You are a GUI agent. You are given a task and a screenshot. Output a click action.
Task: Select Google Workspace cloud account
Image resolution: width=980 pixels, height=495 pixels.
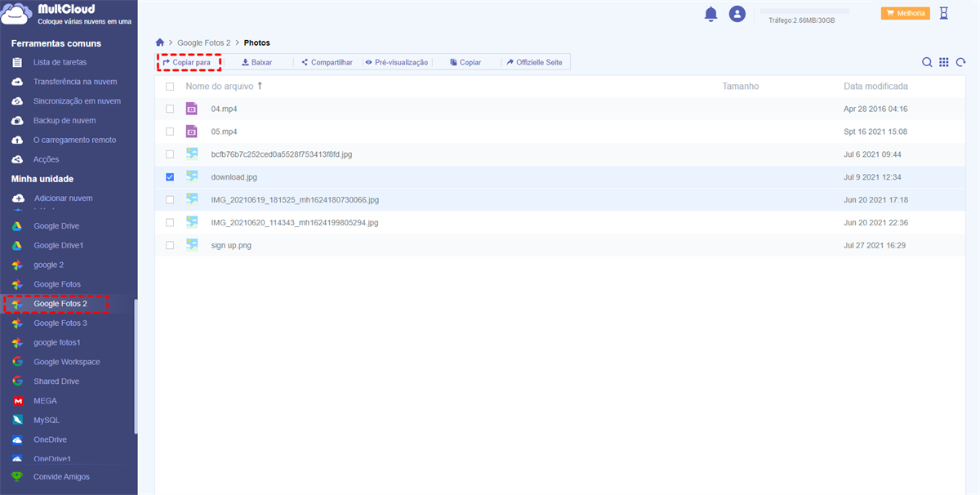(x=66, y=362)
